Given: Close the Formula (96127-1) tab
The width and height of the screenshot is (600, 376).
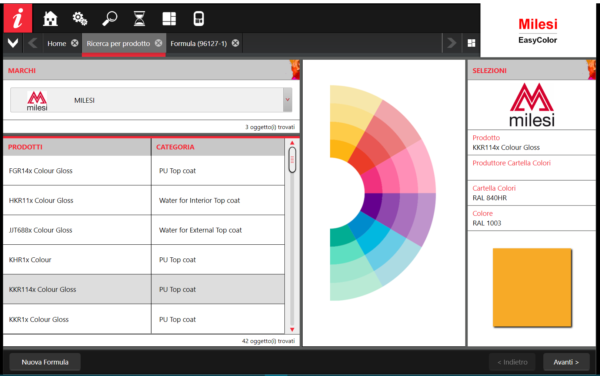Looking at the screenshot, I should pyautogui.click(x=235, y=43).
